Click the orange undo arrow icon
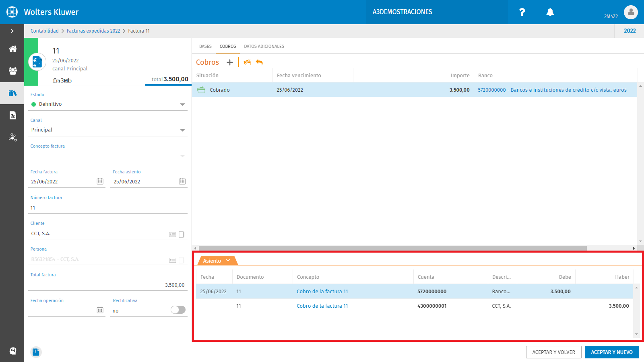644x362 pixels. (259, 62)
